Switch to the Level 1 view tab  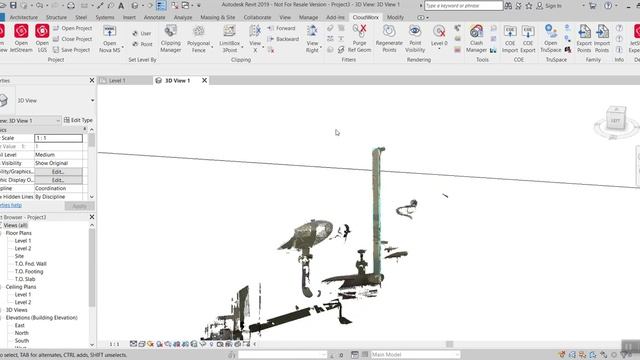(x=117, y=80)
